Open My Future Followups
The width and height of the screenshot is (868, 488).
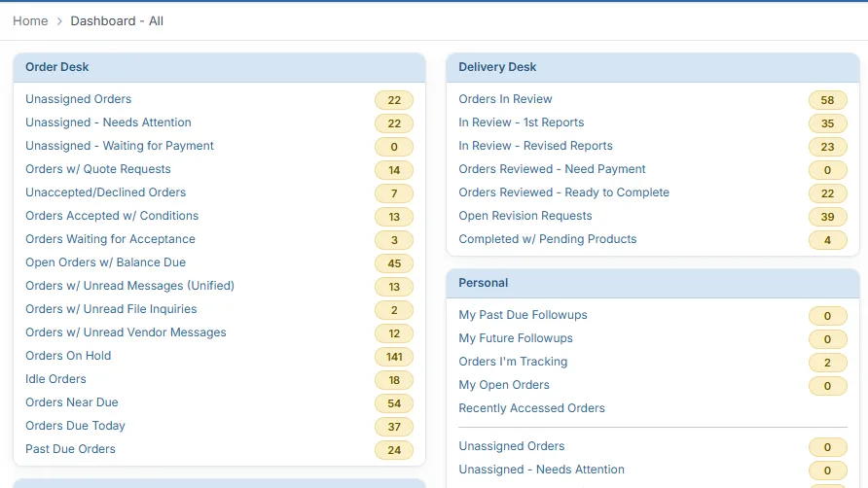point(516,338)
